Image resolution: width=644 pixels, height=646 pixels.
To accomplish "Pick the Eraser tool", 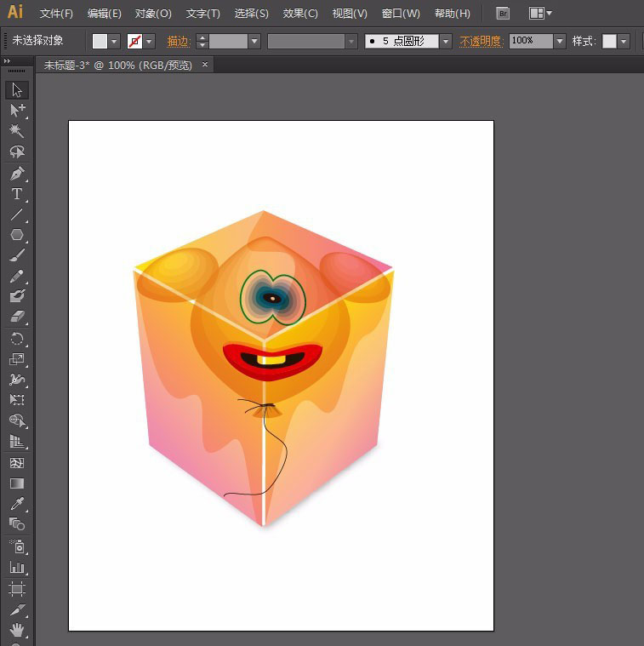I will pyautogui.click(x=17, y=317).
